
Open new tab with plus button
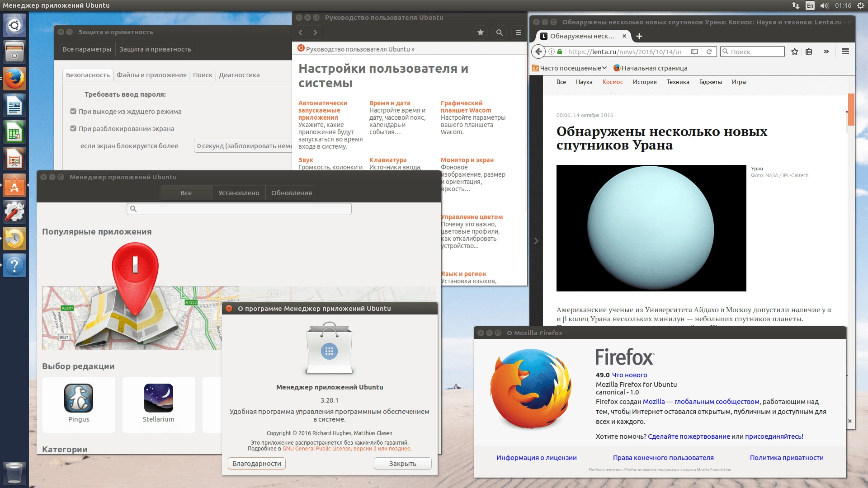(639, 36)
